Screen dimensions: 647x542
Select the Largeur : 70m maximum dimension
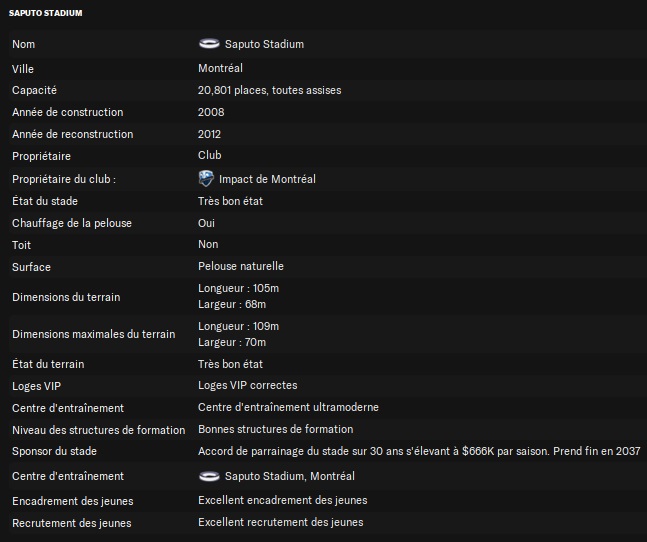[x=232, y=342]
